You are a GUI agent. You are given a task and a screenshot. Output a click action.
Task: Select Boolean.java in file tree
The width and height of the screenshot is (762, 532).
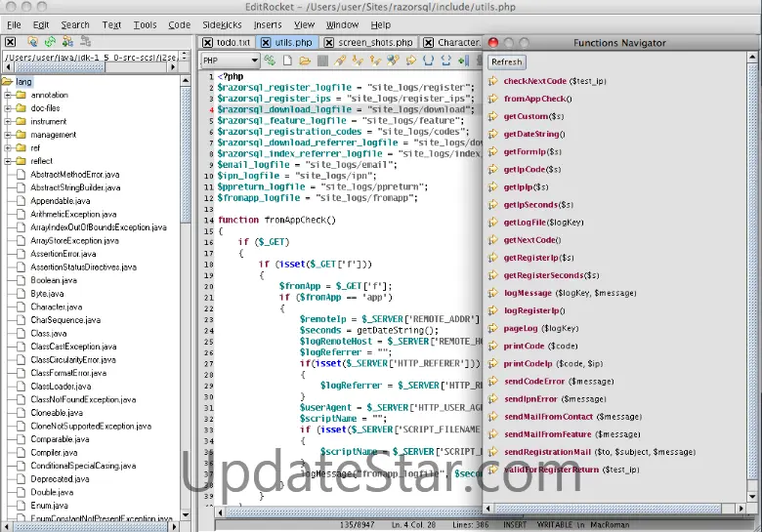click(54, 280)
